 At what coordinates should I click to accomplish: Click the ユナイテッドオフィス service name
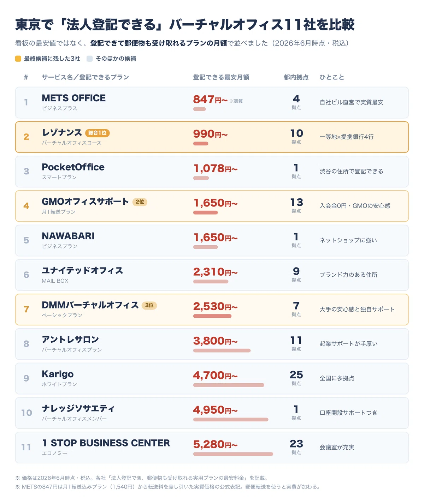(82, 271)
